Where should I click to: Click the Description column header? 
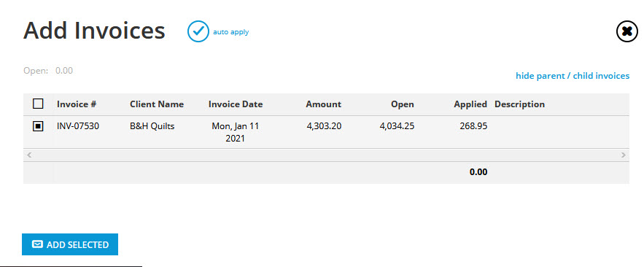(519, 104)
